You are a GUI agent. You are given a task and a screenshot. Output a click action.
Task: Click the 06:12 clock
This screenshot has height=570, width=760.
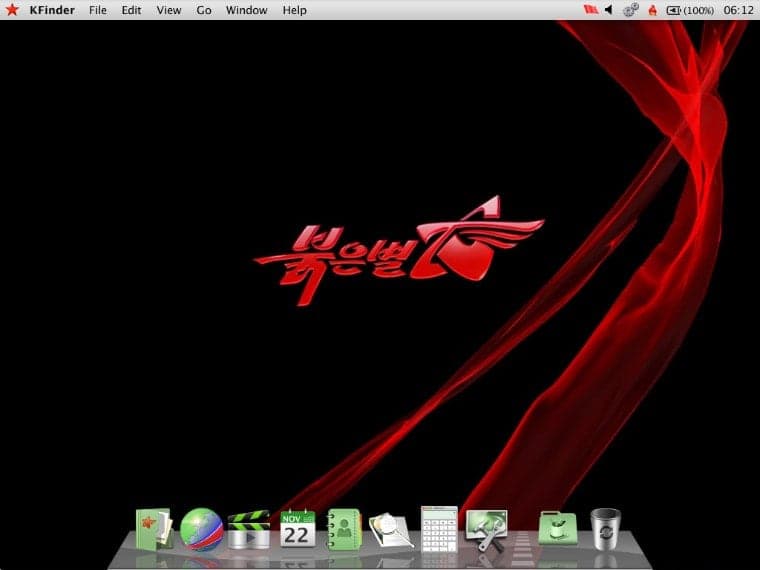coord(738,10)
